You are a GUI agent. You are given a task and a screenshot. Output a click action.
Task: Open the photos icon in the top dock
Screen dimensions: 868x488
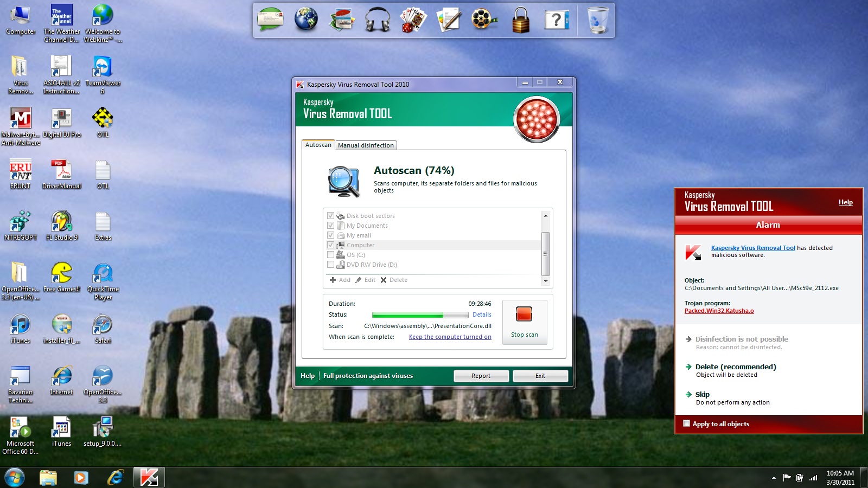(x=342, y=20)
